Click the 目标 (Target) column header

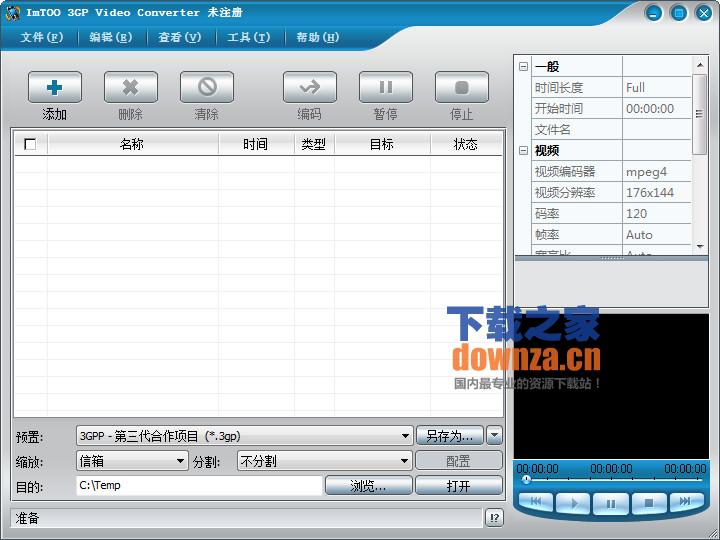point(382,144)
